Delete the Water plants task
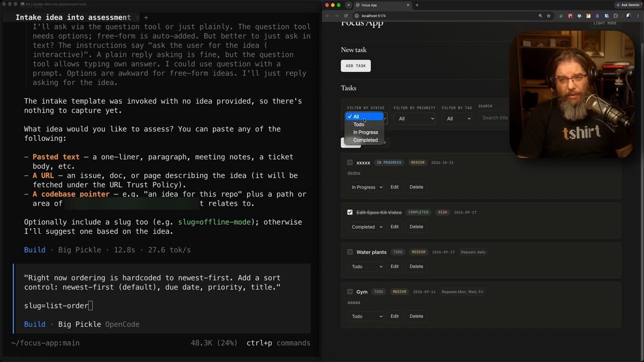 pyautogui.click(x=416, y=266)
